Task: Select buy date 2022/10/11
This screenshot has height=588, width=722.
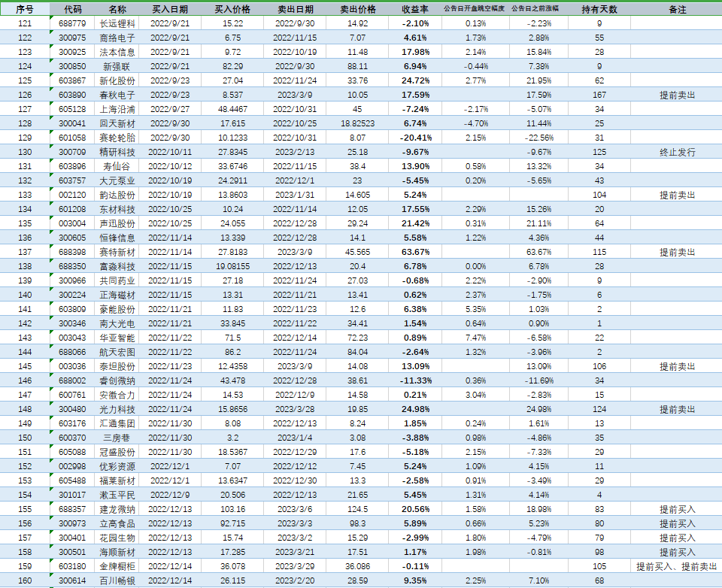Action: coord(170,152)
